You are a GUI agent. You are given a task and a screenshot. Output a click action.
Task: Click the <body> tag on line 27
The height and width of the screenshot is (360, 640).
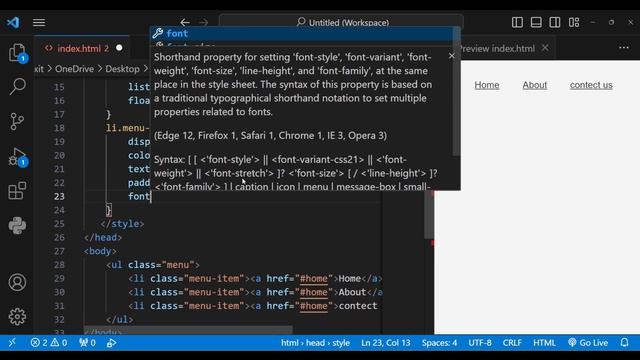coord(100,251)
